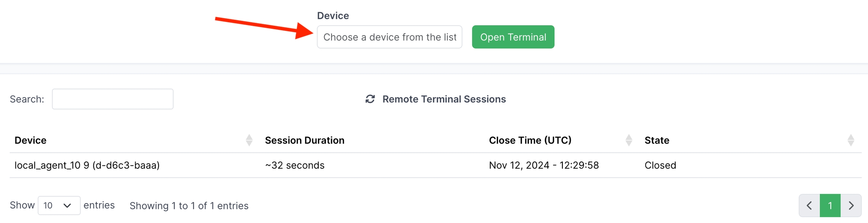Click the Close Time (UTC) header text

530,140
